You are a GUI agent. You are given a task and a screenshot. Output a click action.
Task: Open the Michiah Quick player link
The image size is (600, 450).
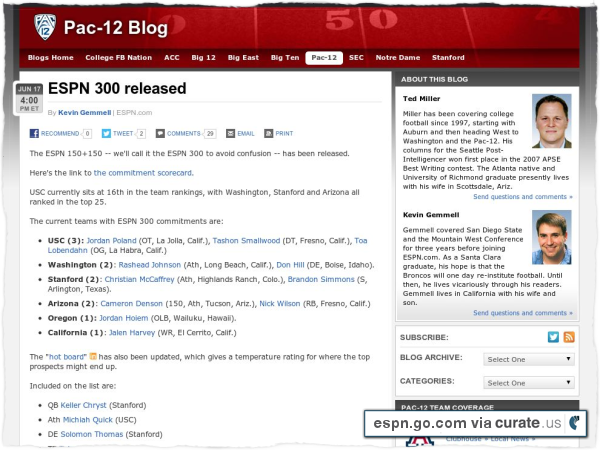[x=88, y=420]
